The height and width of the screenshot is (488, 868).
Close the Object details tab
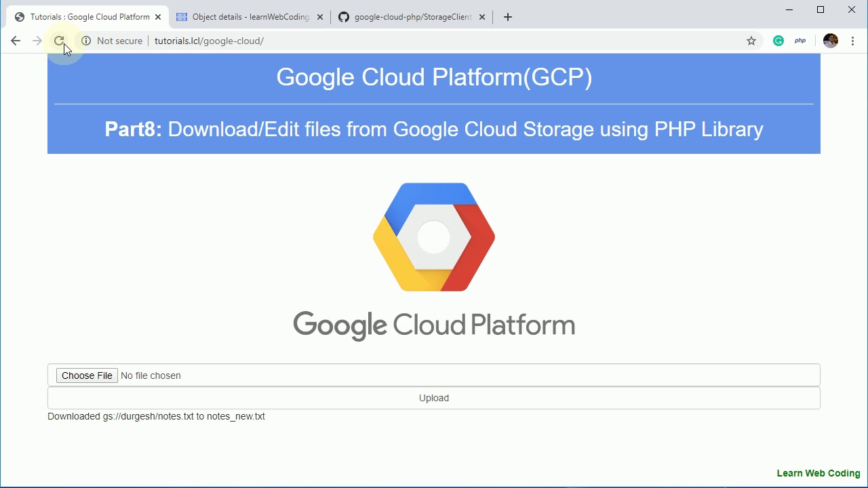pos(320,17)
